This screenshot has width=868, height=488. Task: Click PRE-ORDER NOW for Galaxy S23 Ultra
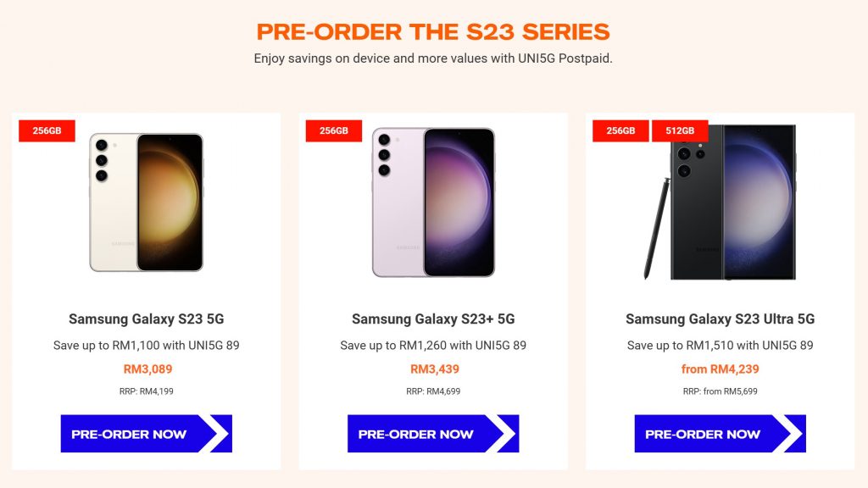720,434
